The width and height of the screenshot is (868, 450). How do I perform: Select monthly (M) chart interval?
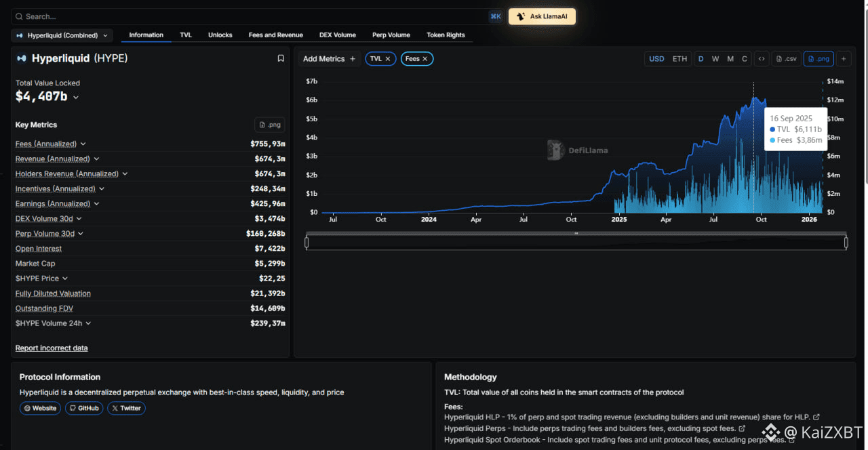(730, 59)
